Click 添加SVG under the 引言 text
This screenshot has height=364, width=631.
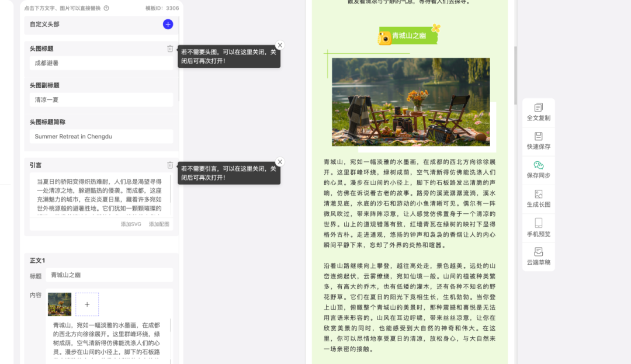point(131,224)
